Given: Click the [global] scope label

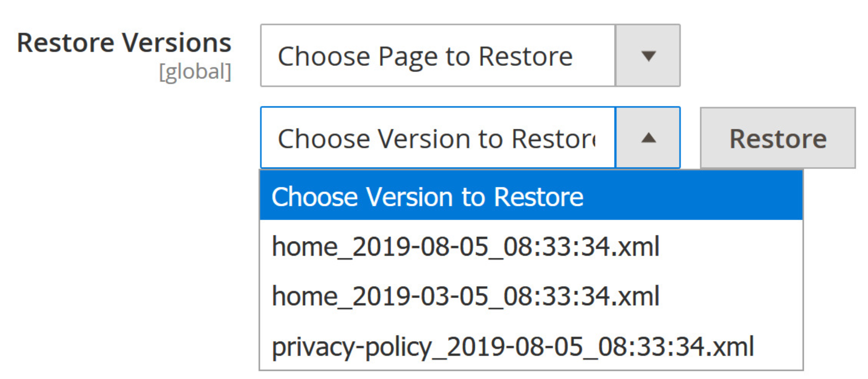Looking at the screenshot, I should pos(195,72).
